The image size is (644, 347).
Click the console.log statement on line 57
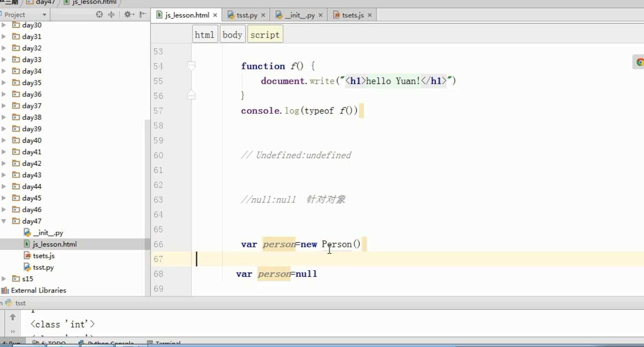tap(299, 111)
